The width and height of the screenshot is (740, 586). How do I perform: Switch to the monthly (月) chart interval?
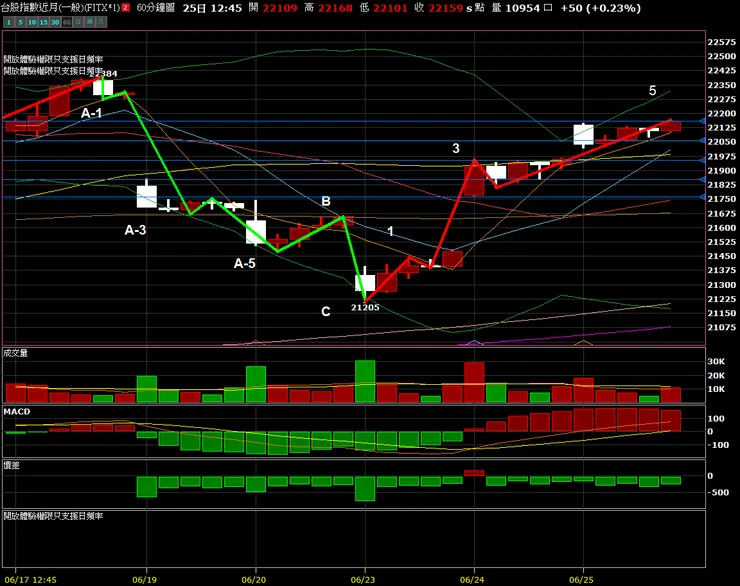pos(101,22)
